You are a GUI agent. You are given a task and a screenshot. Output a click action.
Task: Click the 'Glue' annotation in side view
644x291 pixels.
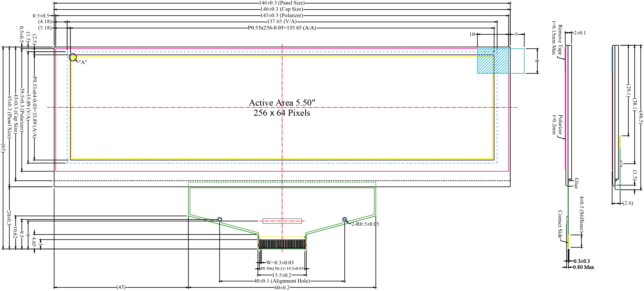tap(576, 183)
